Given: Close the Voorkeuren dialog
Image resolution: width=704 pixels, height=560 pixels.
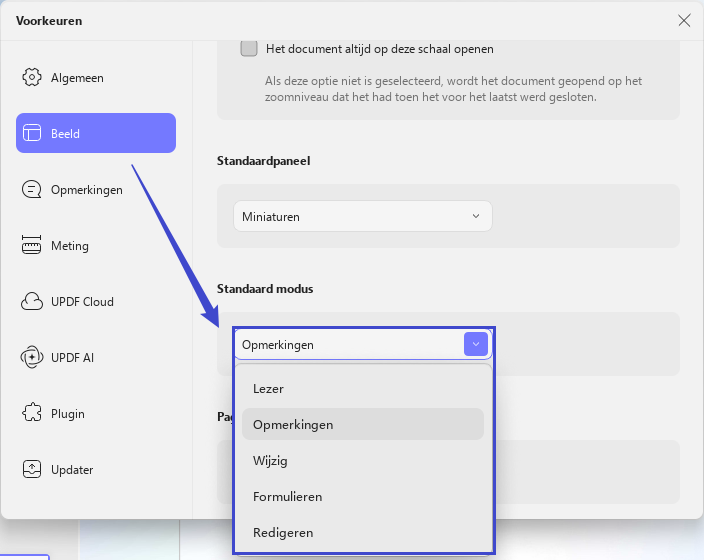Looking at the screenshot, I should click(x=684, y=20).
